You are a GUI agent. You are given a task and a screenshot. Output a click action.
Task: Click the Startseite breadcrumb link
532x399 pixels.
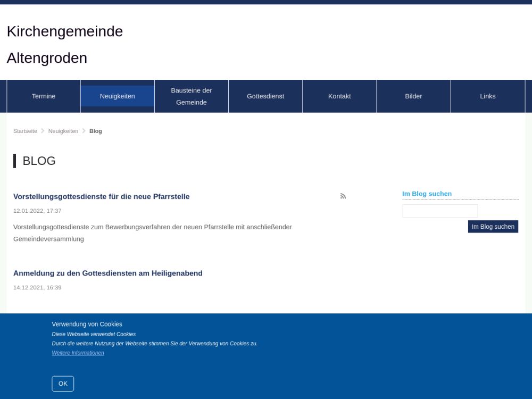pos(26,131)
